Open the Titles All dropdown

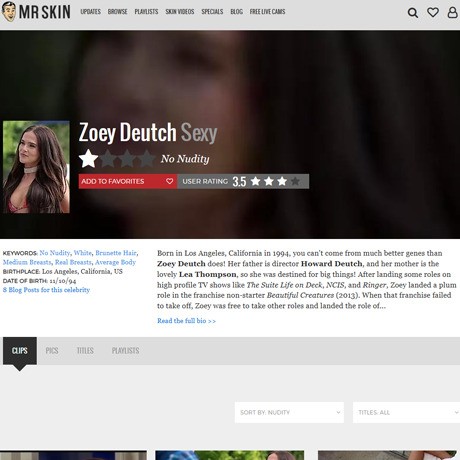406,412
